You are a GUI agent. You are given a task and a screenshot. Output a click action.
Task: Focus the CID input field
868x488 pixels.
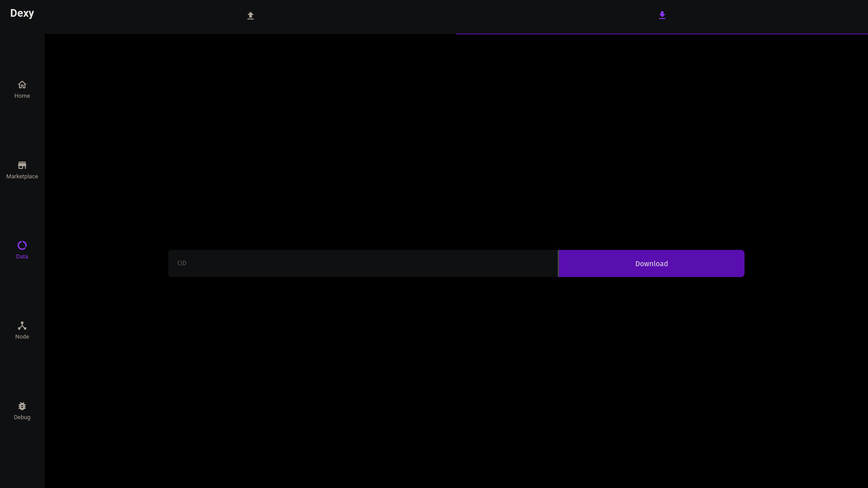[363, 263]
